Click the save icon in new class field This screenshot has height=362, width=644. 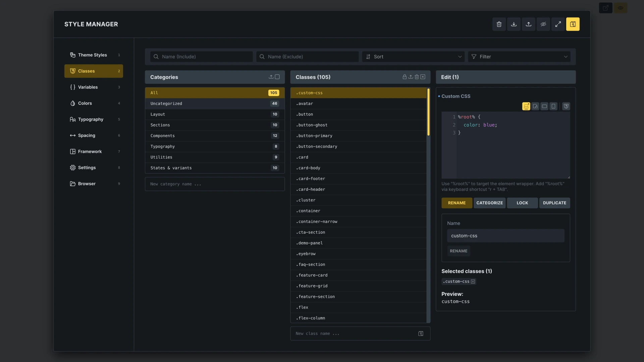(421, 334)
